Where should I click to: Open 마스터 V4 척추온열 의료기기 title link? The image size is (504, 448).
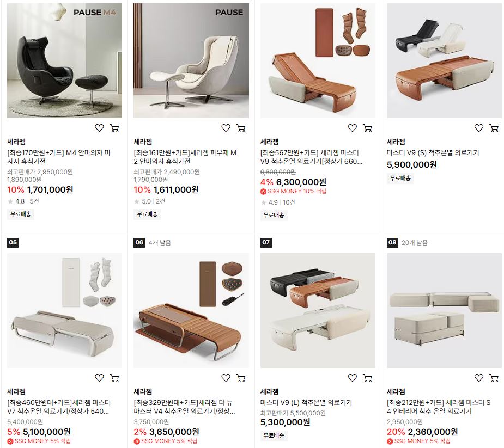[185, 407]
